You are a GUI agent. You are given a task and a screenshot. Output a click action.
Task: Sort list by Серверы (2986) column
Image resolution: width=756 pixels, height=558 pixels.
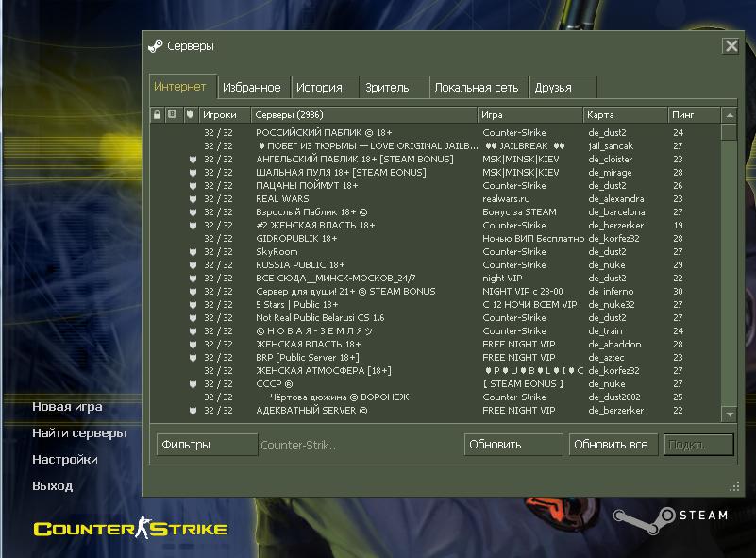click(363, 115)
